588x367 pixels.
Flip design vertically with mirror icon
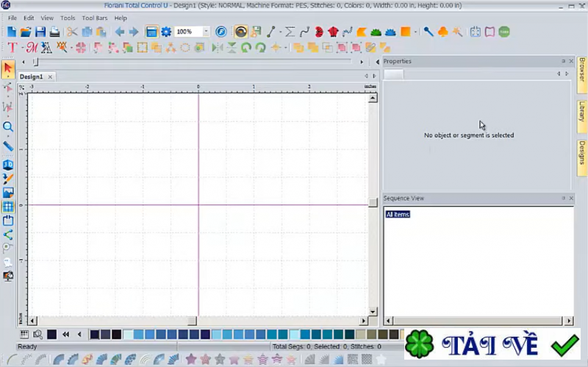click(x=232, y=48)
